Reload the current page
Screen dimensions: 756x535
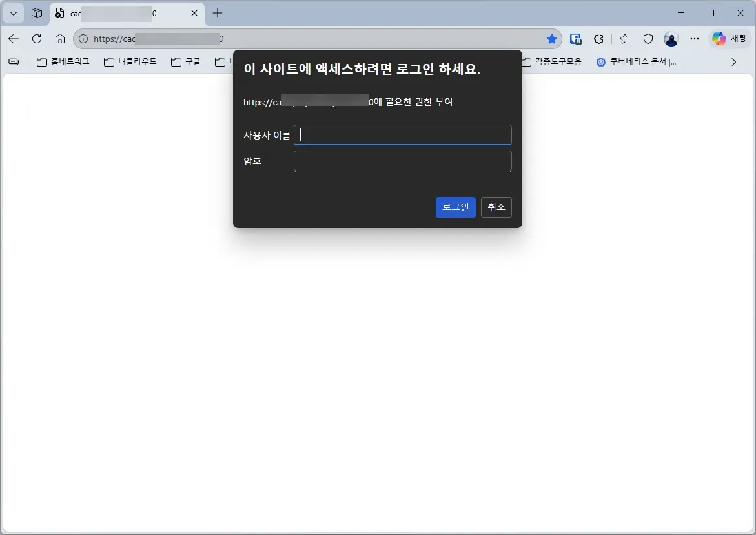pyautogui.click(x=37, y=39)
